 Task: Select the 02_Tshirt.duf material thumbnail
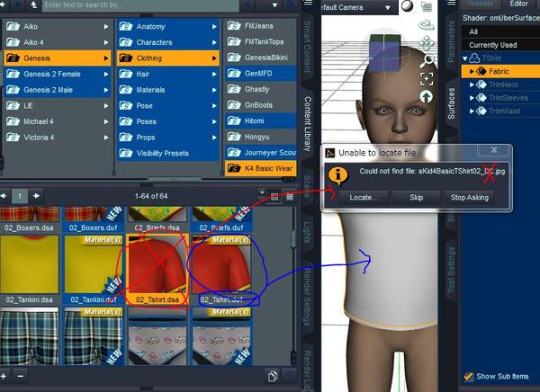click(x=222, y=265)
